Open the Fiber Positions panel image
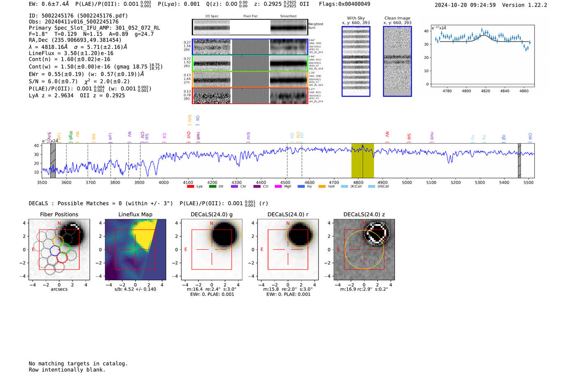 59,250
